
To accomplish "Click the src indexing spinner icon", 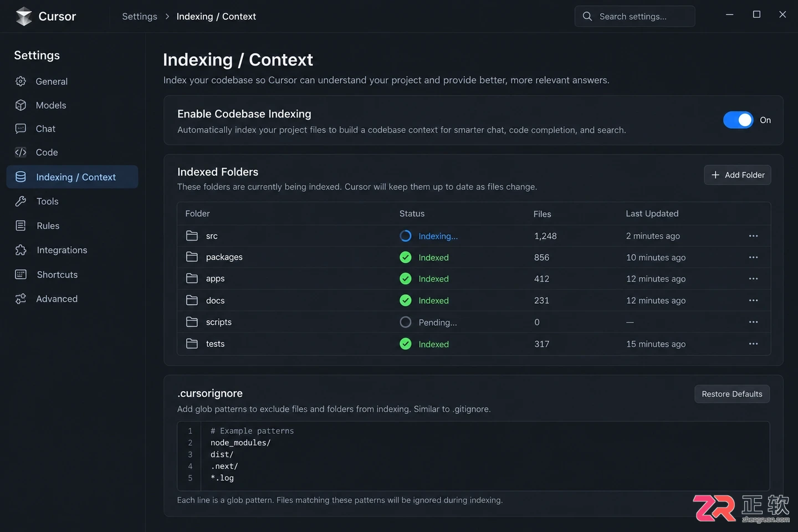I will click(x=406, y=236).
